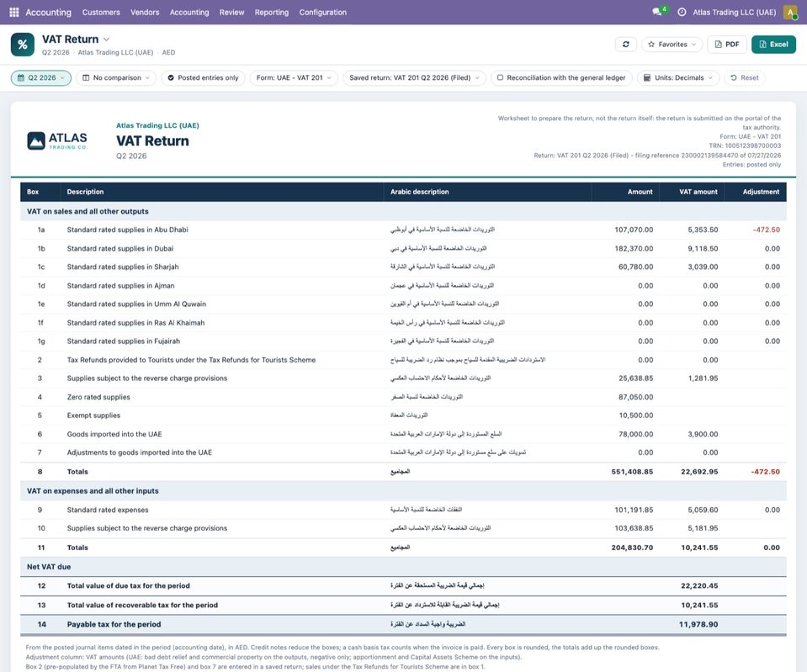807x672 pixels.
Task: Select row Standard rated supplies in Ras Al Khaimah
Action: 403,323
